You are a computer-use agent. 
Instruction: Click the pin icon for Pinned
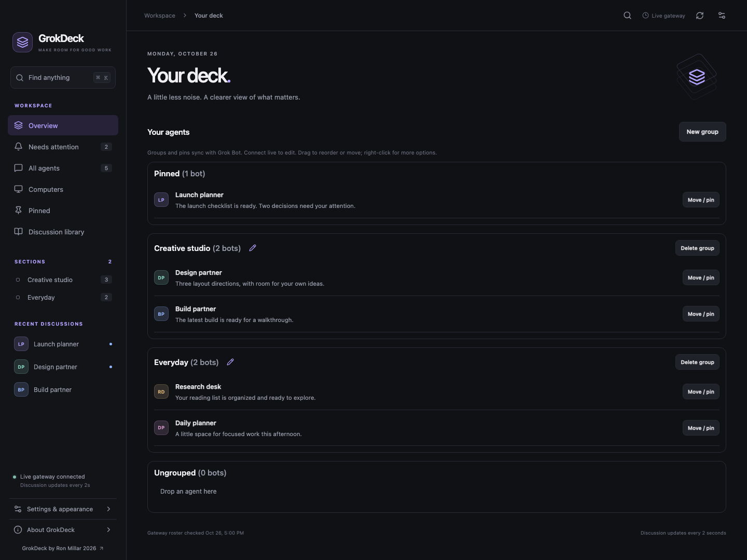(18, 211)
